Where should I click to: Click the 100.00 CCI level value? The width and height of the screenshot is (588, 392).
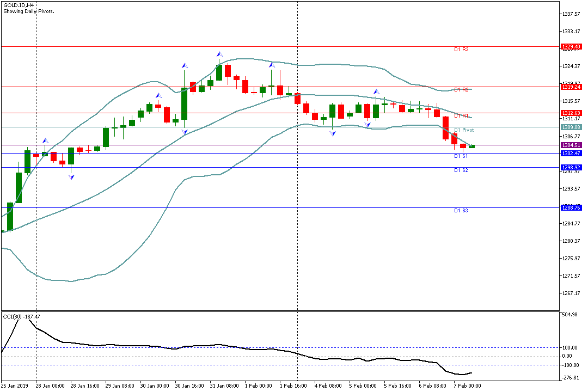[x=569, y=348]
